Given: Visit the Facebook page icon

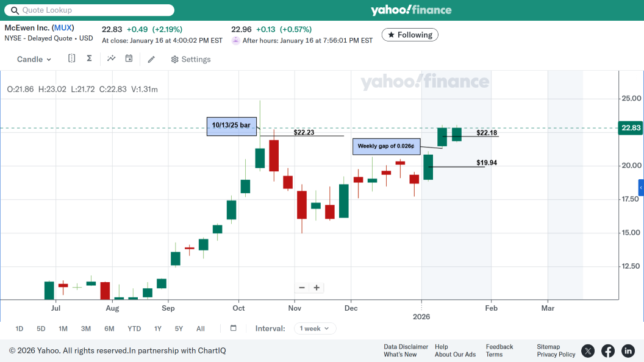Looking at the screenshot, I should (608, 350).
